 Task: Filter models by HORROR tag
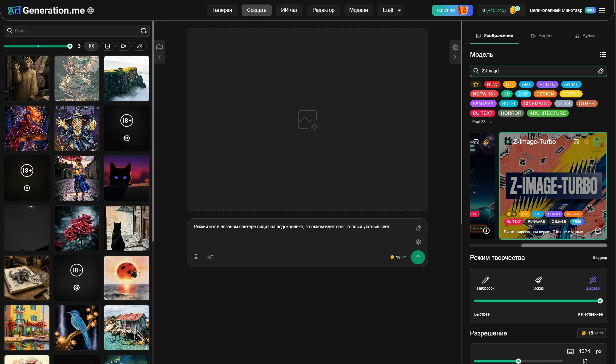coord(511,113)
